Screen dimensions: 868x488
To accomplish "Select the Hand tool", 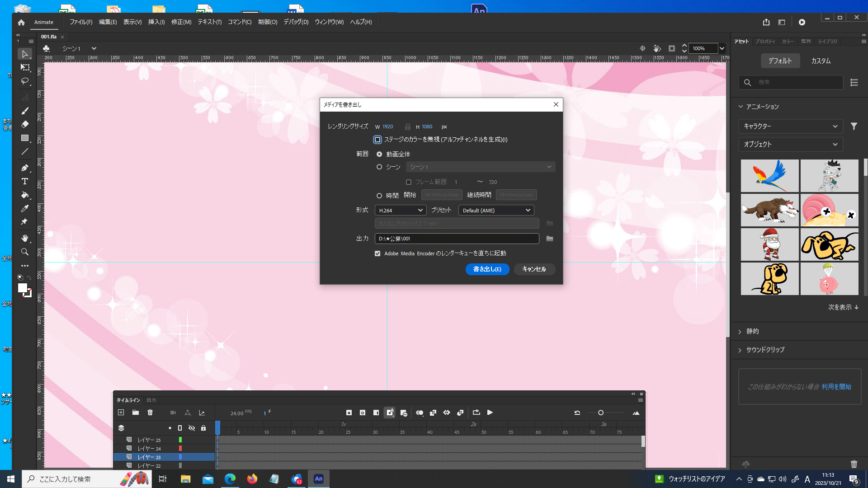I will [x=25, y=238].
